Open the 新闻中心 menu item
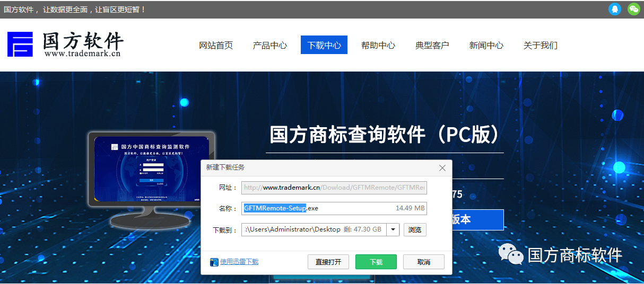Viewport: 644px width, 284px height. (x=486, y=45)
